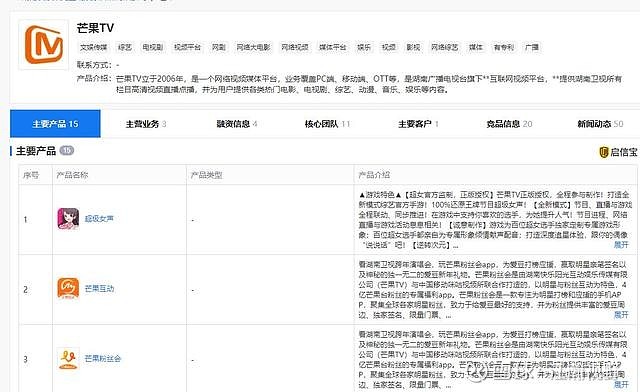
Task: Click the 产品名称 column header
Action: point(72,175)
